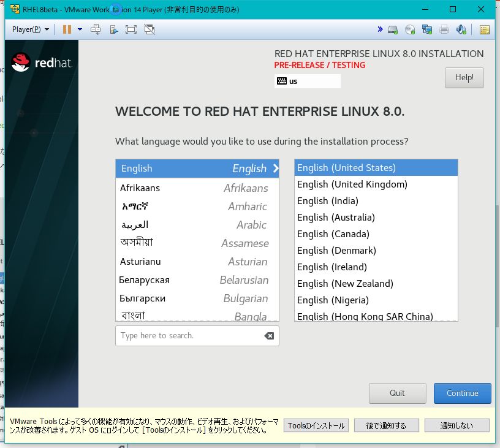500x448 pixels.
Task: Click the us keyboard layout indicator
Action: [x=308, y=81]
